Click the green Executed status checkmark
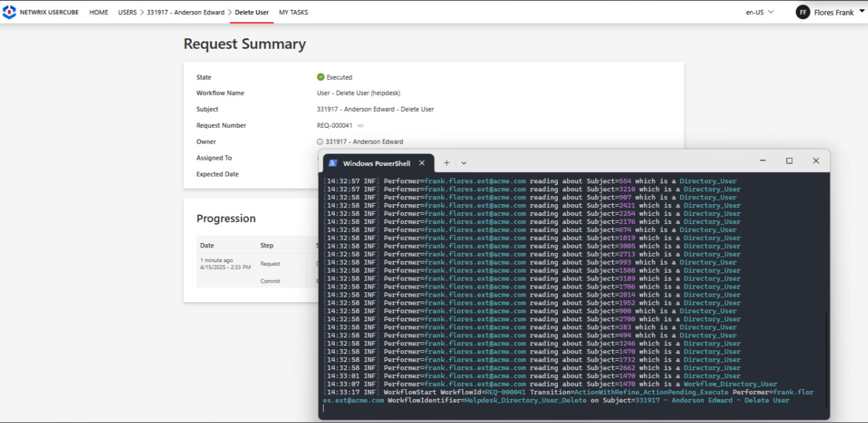 [x=321, y=77]
